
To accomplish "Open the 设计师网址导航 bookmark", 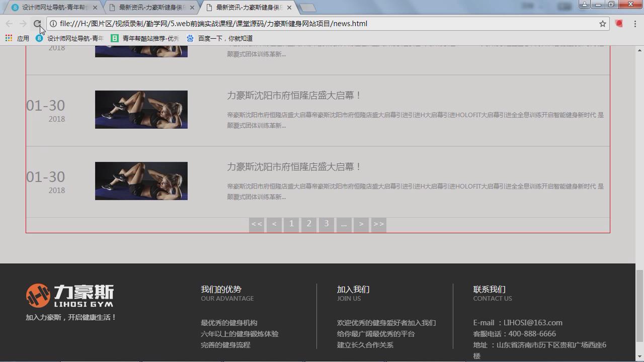I will click(x=69, y=38).
